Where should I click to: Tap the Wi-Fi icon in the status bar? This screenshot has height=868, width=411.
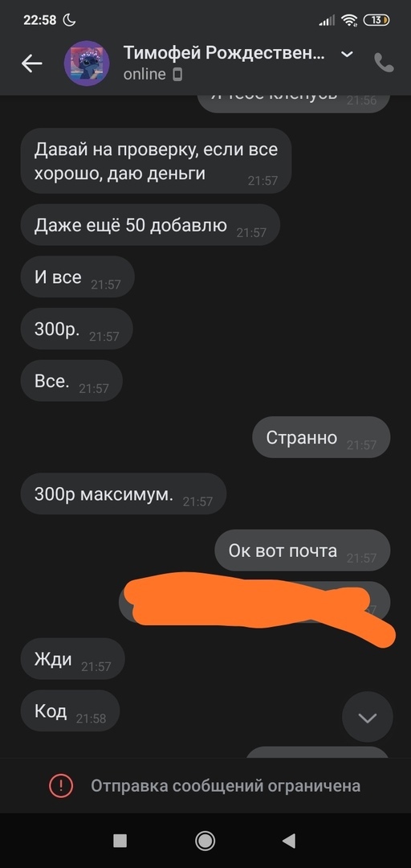(349, 20)
